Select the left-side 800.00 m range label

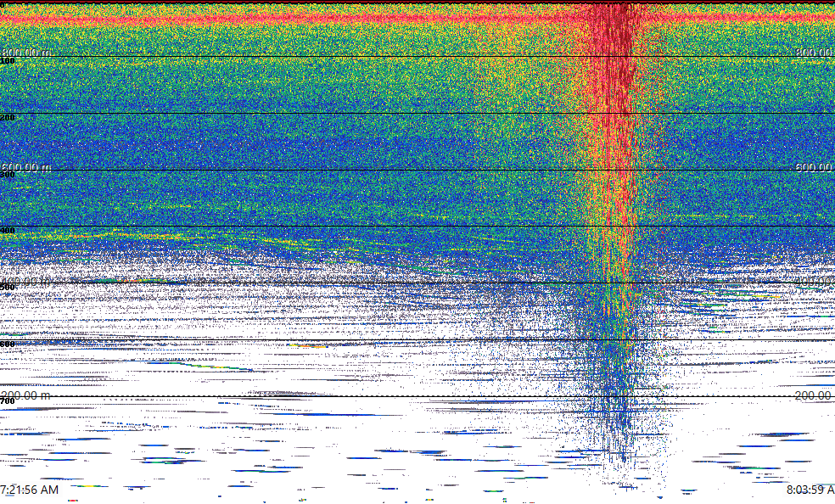click(26, 53)
